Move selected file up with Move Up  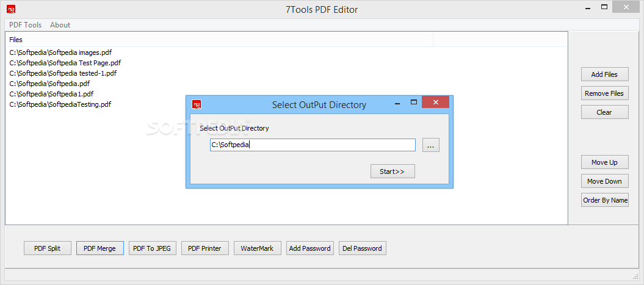tap(604, 162)
